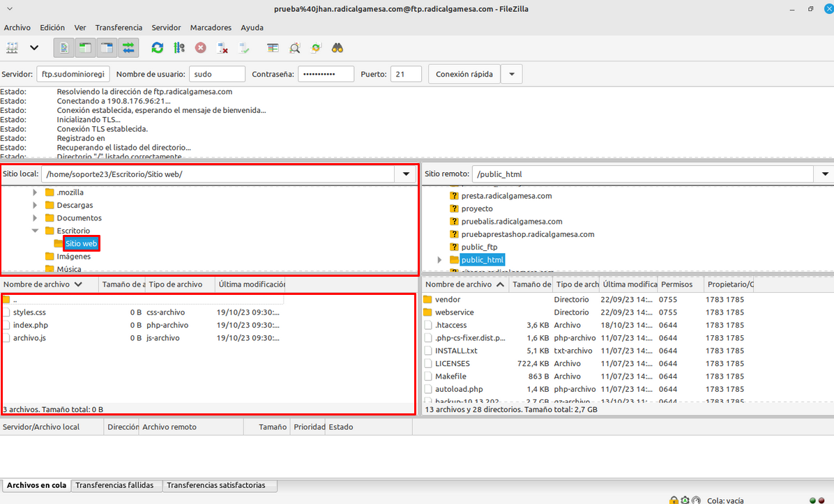This screenshot has width=834, height=504.
Task: Select the local file archivo.js
Action: (29, 337)
